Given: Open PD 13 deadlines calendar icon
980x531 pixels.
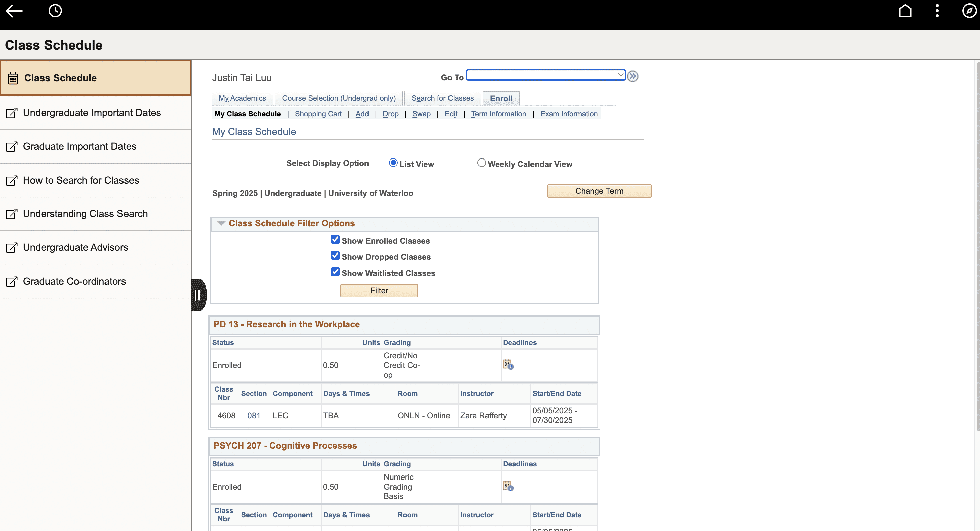Looking at the screenshot, I should 508,365.
